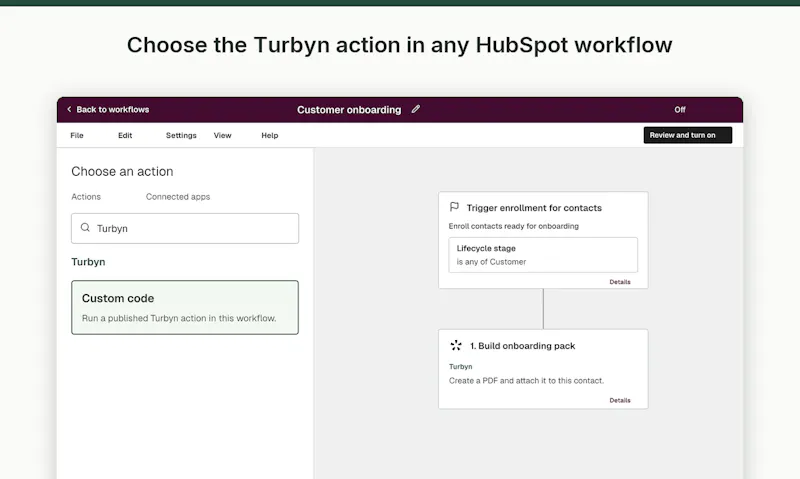The height and width of the screenshot is (479, 800).
Task: Click the Choose an action heading
Action: click(122, 171)
